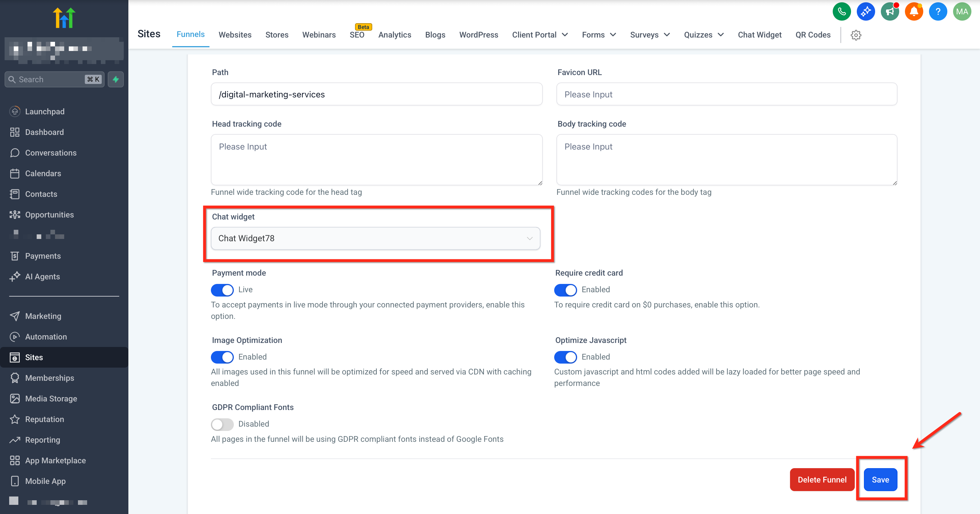This screenshot has height=514, width=980.
Task: Turn off Require credit card toggle
Action: [x=565, y=290]
